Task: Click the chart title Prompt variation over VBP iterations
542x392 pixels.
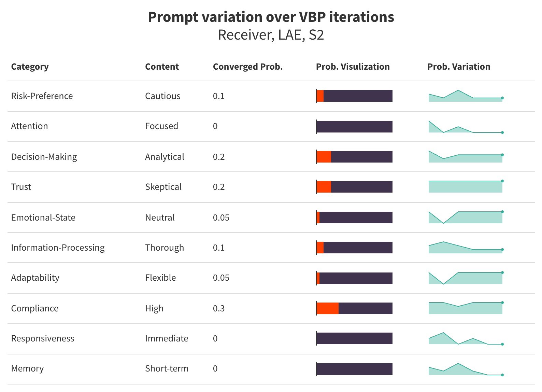Action: click(271, 17)
